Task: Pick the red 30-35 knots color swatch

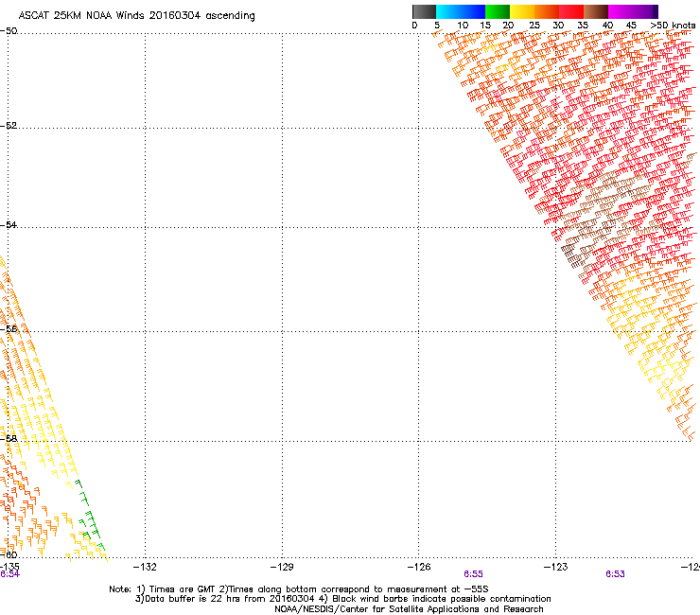Action: click(571, 11)
